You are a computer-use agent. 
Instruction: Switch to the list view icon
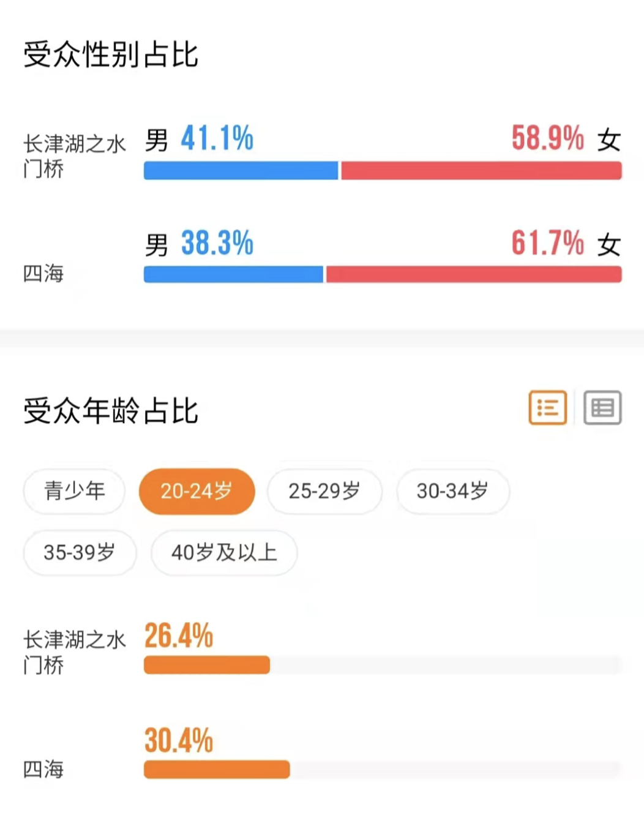pos(547,408)
